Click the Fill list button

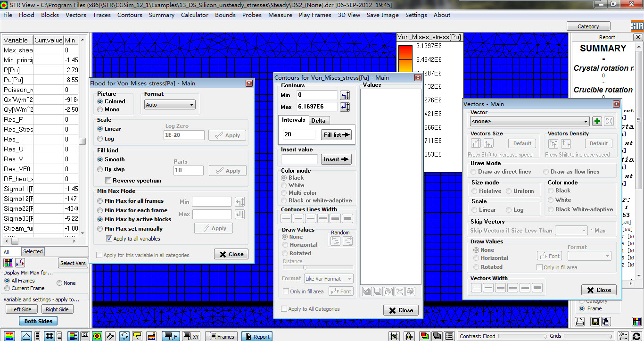click(x=337, y=134)
